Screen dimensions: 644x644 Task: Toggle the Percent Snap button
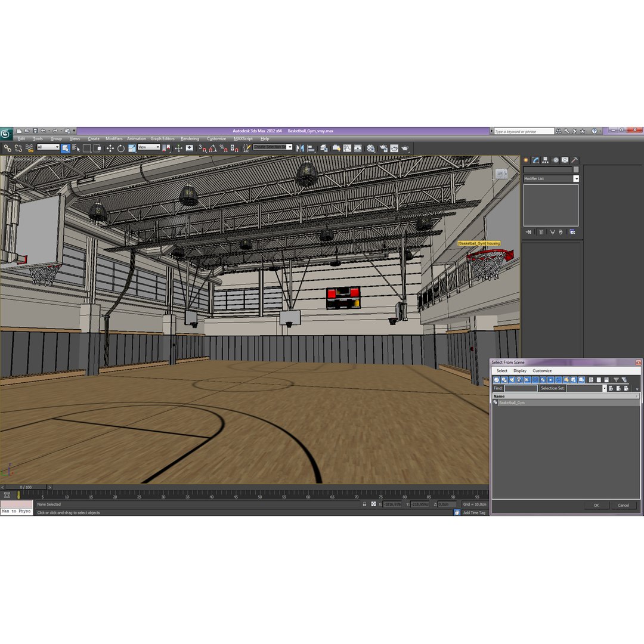point(224,148)
